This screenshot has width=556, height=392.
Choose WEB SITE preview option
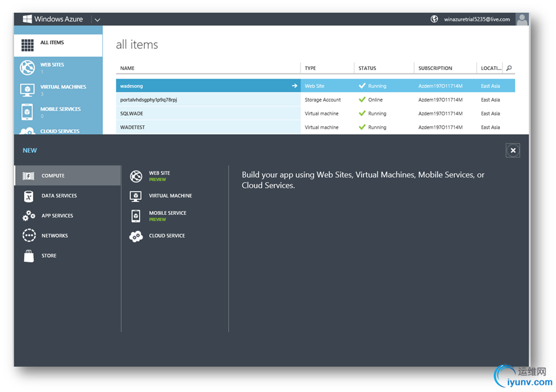(x=159, y=176)
